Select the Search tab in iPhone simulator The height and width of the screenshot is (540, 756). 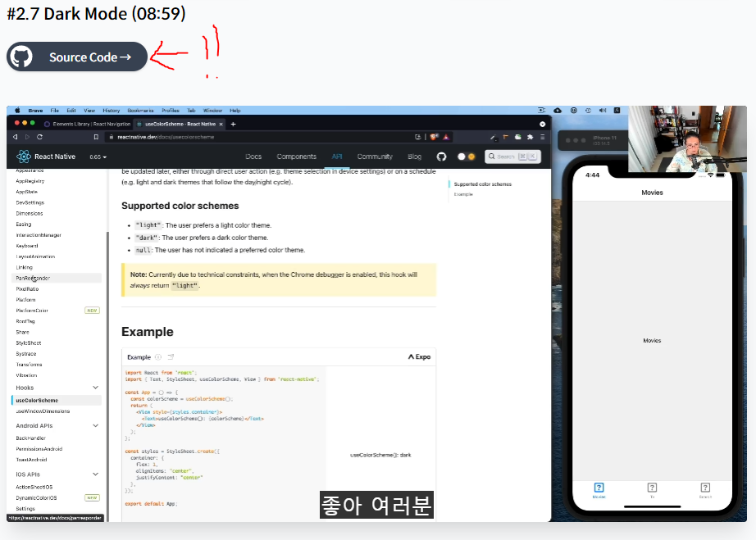tap(705, 490)
